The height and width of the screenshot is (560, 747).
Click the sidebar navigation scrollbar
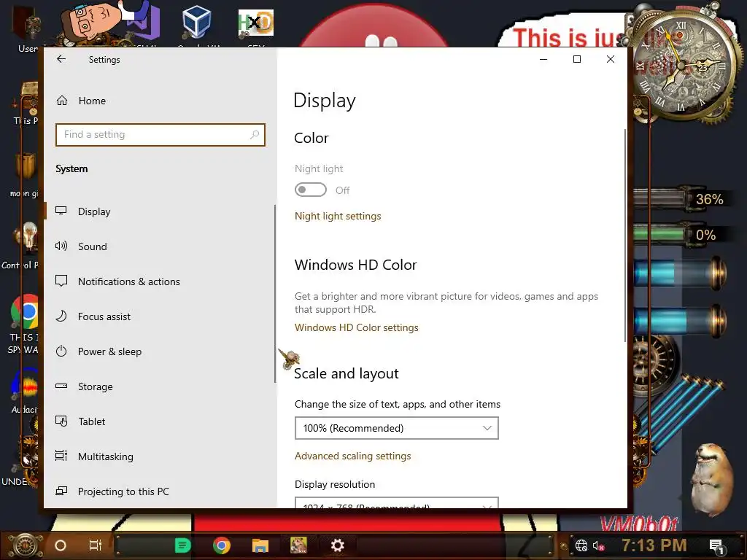point(275,293)
